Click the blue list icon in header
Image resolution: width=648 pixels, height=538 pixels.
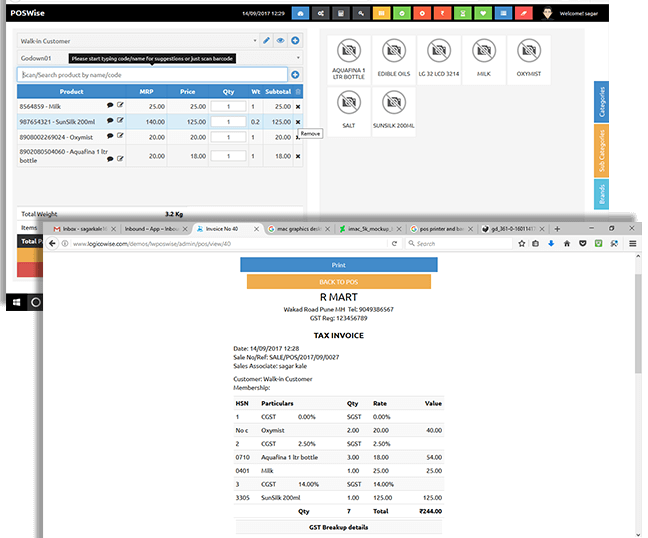tap(503, 13)
